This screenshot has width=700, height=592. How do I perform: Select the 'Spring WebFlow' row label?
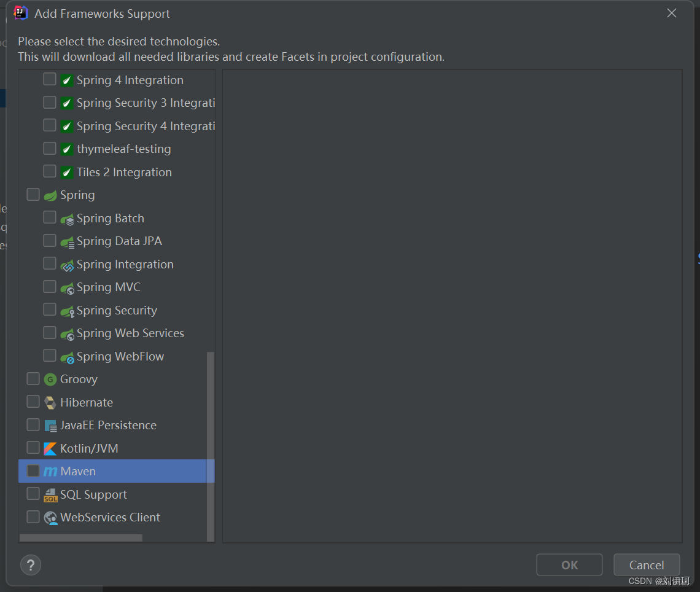point(120,357)
